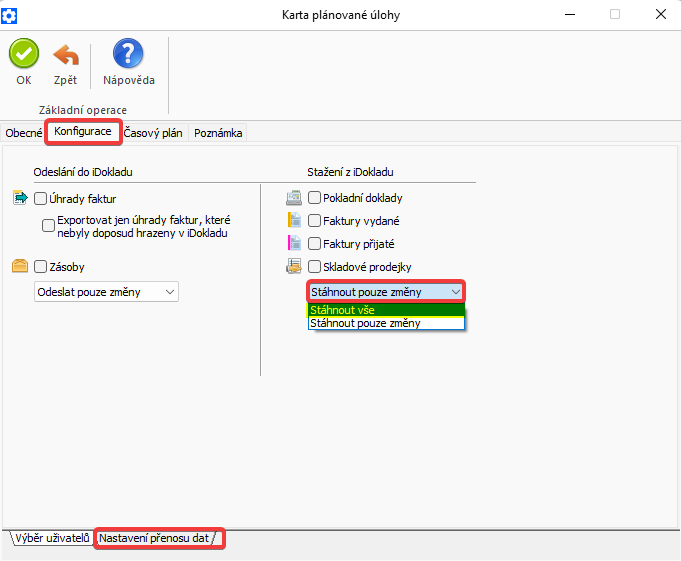The width and height of the screenshot is (681, 561).
Task: Switch to Výběr uživatelů bottom tab
Action: [x=52, y=538]
